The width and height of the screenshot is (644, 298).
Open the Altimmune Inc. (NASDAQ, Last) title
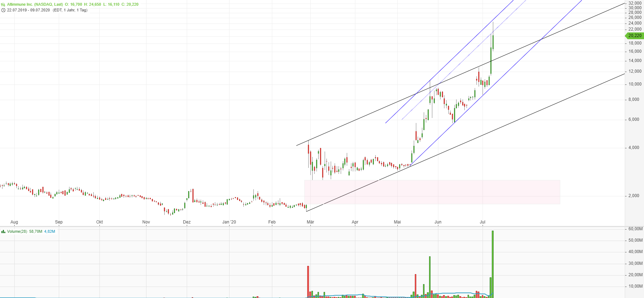point(35,4)
